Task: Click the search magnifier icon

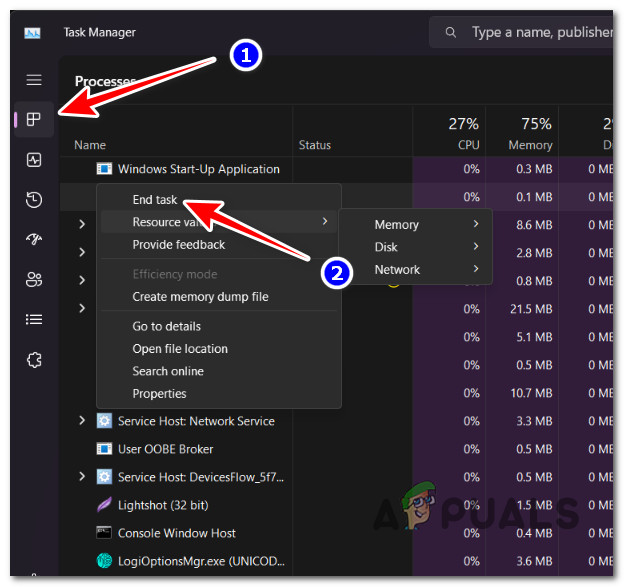Action: (450, 32)
